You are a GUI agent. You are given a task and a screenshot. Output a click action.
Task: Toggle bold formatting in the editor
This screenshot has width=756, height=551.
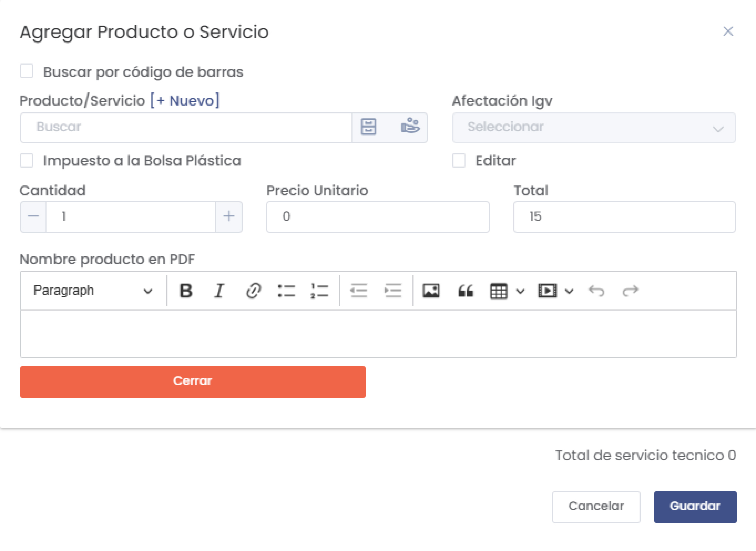tap(187, 291)
